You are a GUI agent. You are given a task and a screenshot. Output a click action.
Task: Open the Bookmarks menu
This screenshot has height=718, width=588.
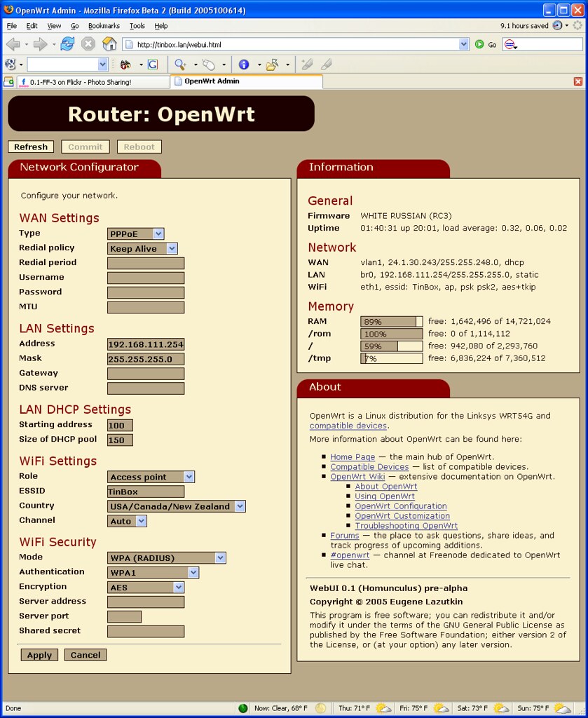pos(104,26)
